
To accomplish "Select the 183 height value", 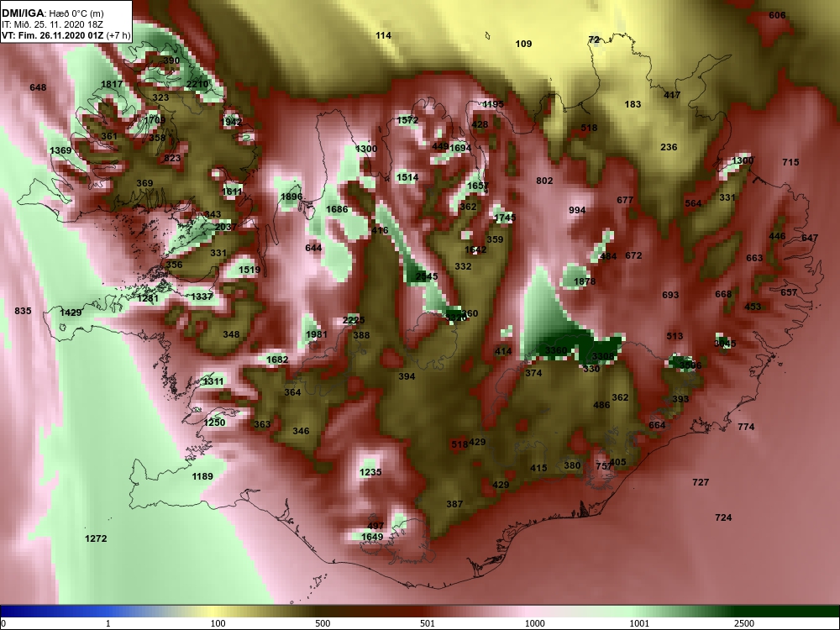I will point(633,104).
